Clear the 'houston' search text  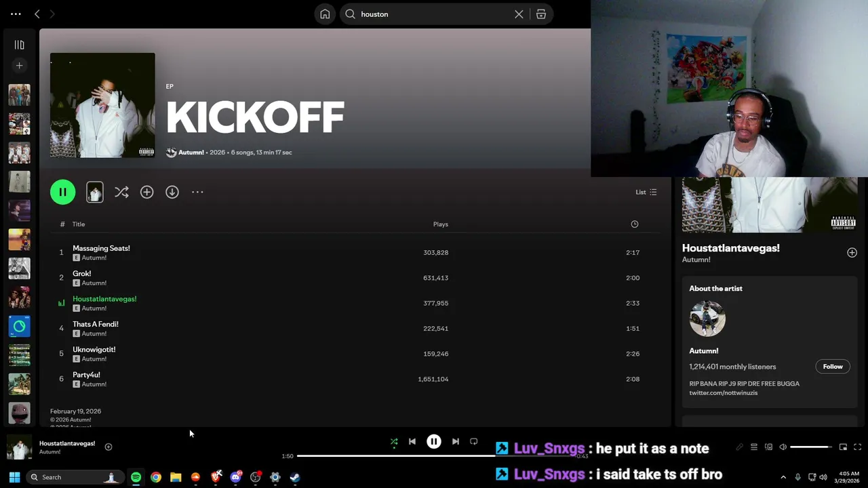519,14
